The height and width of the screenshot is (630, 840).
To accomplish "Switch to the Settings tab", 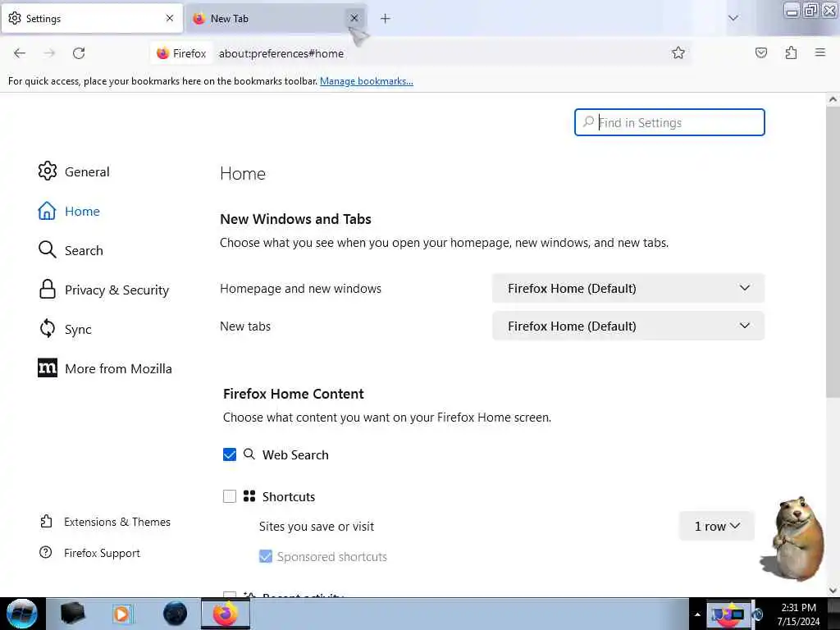I will (x=92, y=19).
